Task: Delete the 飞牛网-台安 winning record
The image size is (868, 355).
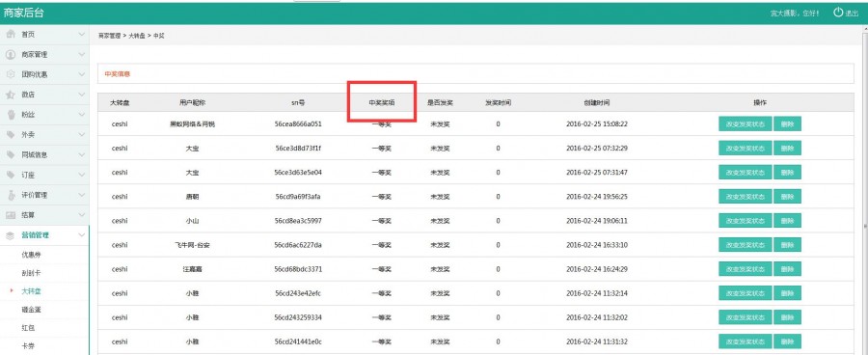Action: coord(787,245)
